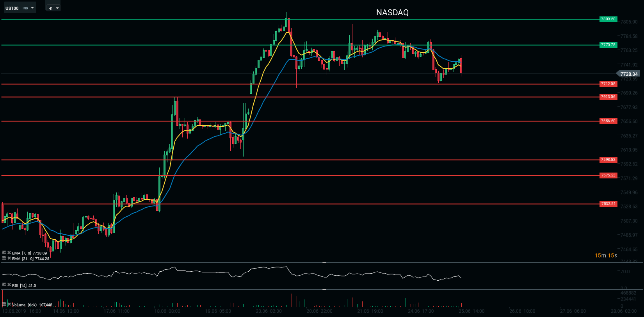Click the 7805.90 price axis label
Viewport: 644px width, 317px height.
pyautogui.click(x=629, y=22)
